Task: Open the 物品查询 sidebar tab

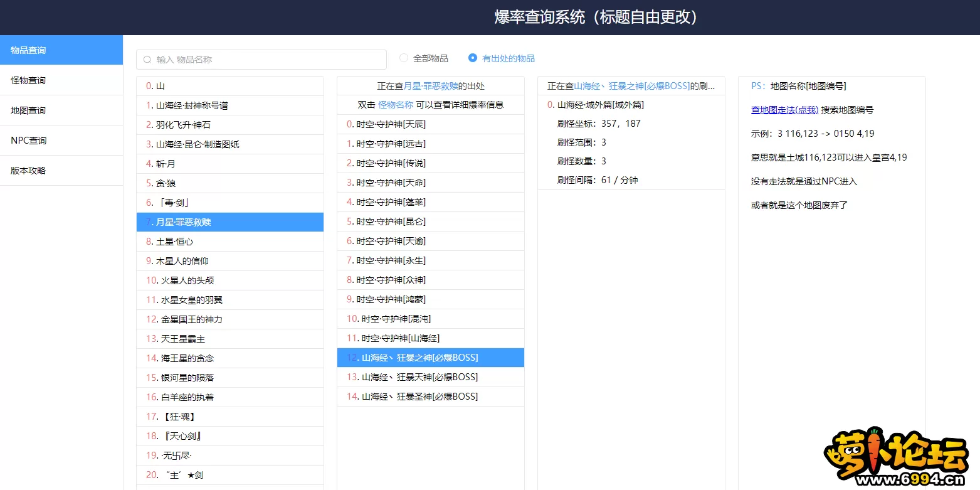Action: (61, 50)
